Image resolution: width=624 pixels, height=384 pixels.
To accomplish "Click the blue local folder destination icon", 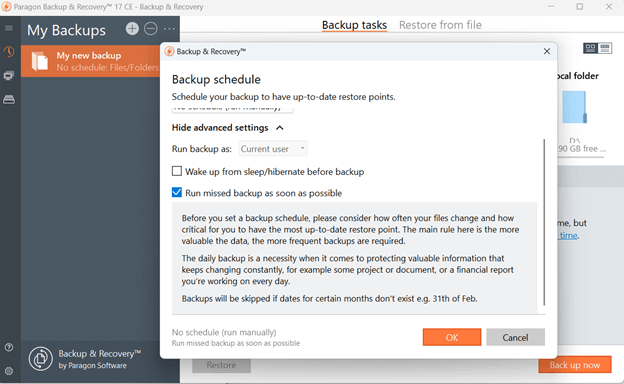I will pyautogui.click(x=574, y=107).
